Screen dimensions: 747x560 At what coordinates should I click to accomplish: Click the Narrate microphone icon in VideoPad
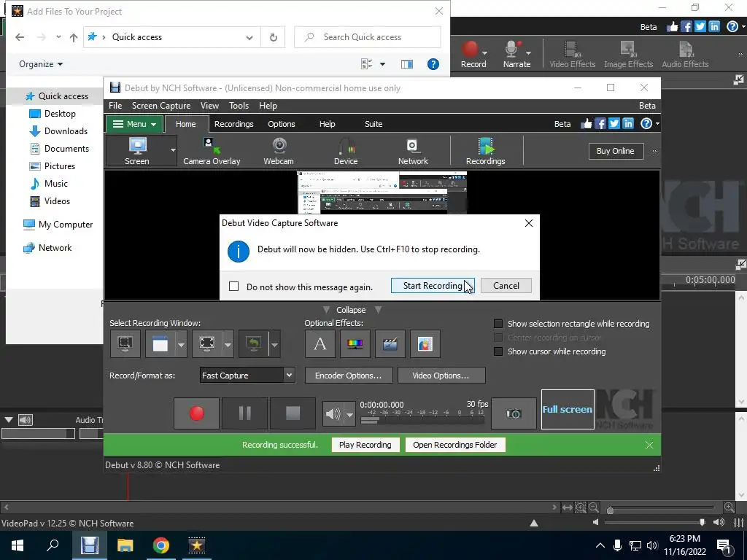[x=516, y=54]
